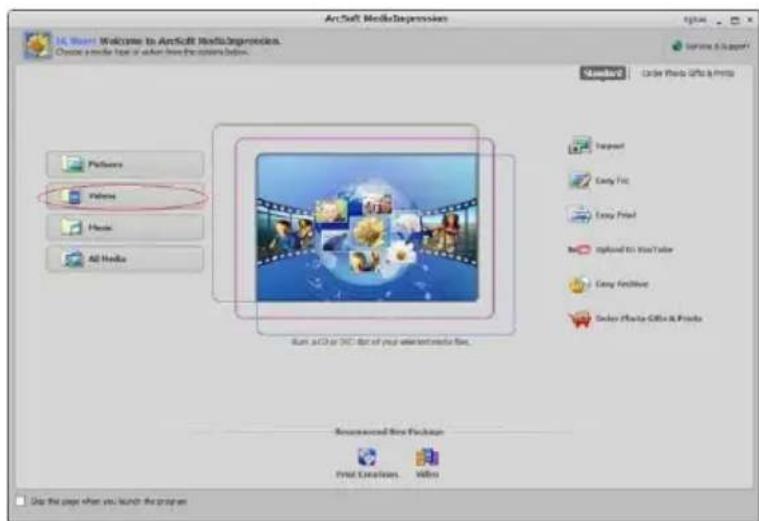Open the Option menu in title bar
Screen dimensions: 759x521
click(695, 20)
